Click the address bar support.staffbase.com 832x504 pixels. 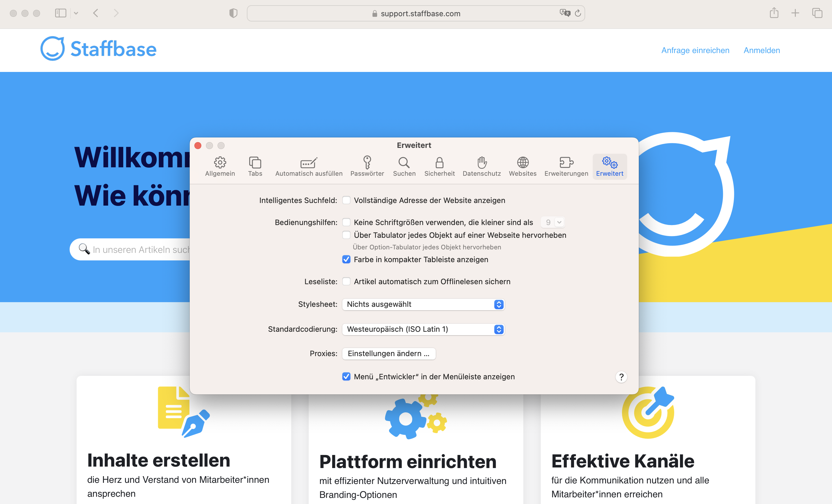tap(416, 14)
